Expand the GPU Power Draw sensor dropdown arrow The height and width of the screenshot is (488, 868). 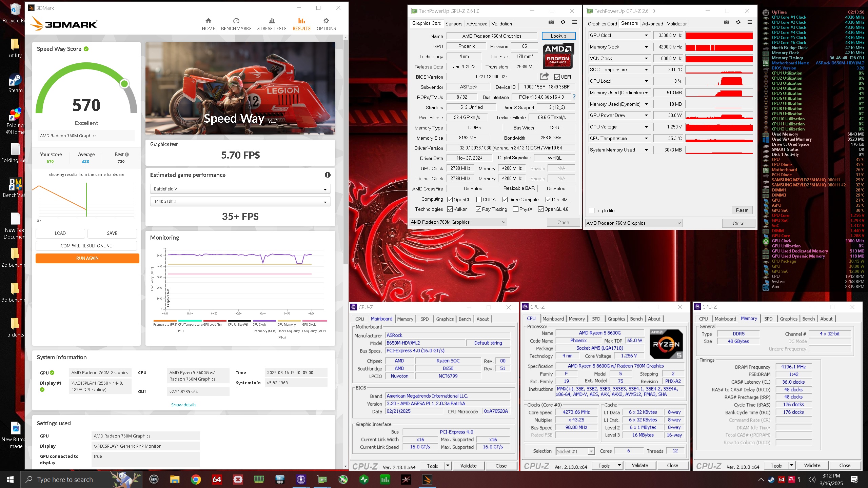point(646,115)
